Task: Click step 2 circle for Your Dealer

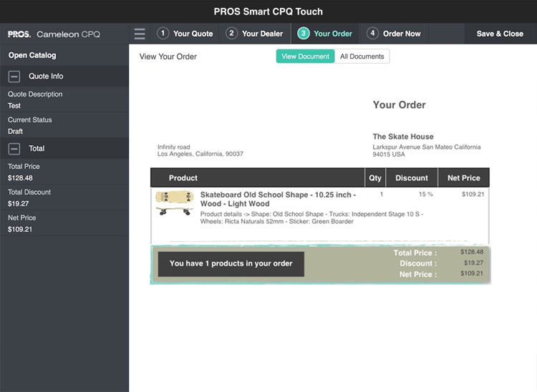Action: (231, 34)
